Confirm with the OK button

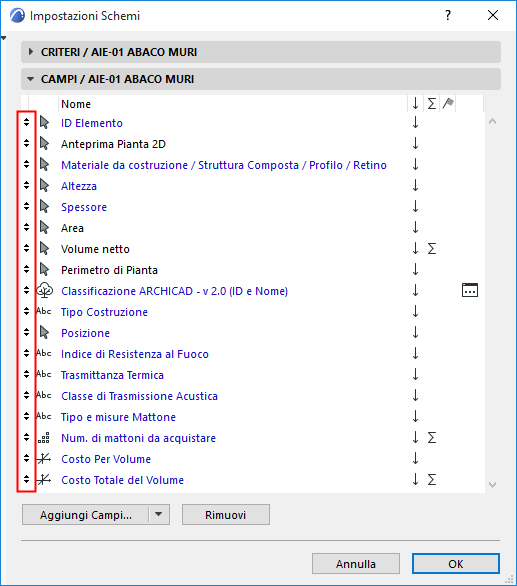tap(456, 564)
